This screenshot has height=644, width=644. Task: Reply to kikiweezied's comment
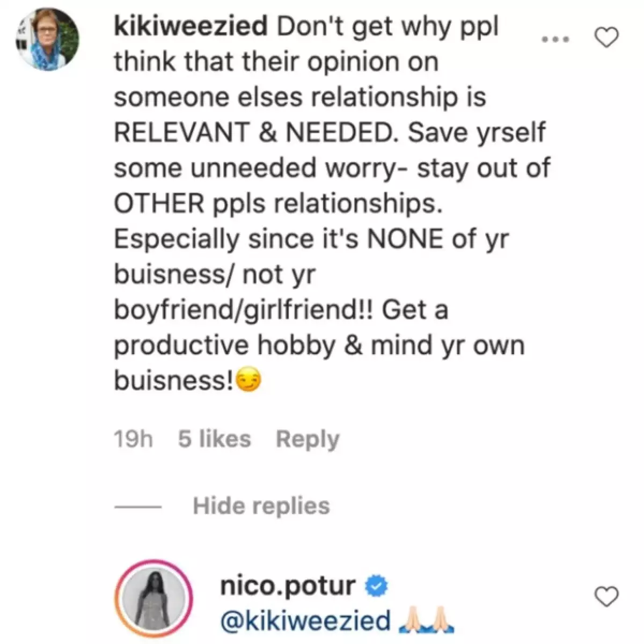point(307,438)
